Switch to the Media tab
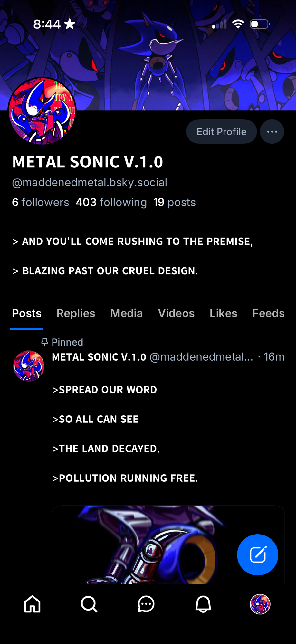296x644 pixels. click(x=126, y=313)
